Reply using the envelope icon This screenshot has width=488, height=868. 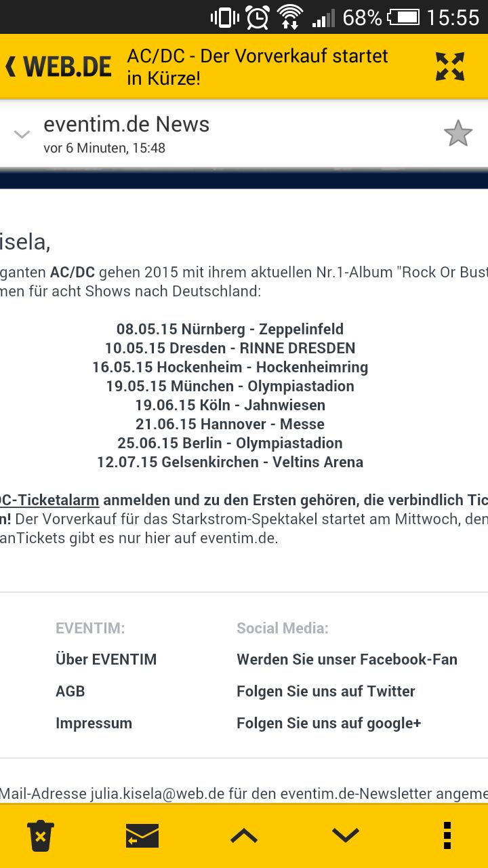tap(142, 835)
